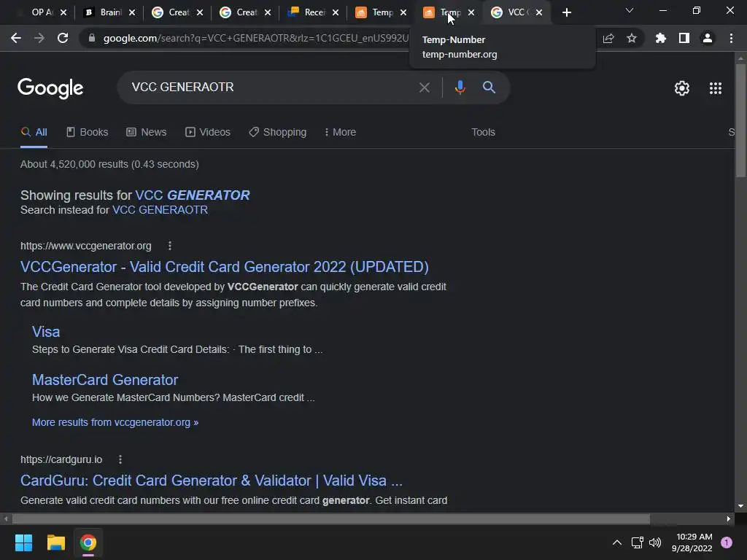Click horizontal scrollbar right arrow
Image resolution: width=747 pixels, height=560 pixels.
[729, 518]
